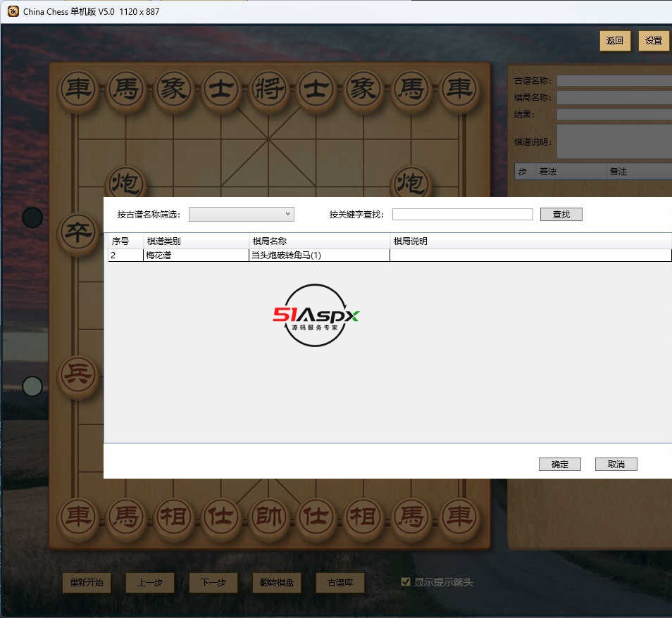Click the 棋谱说明 text area
672x618 pixels.
point(614,141)
